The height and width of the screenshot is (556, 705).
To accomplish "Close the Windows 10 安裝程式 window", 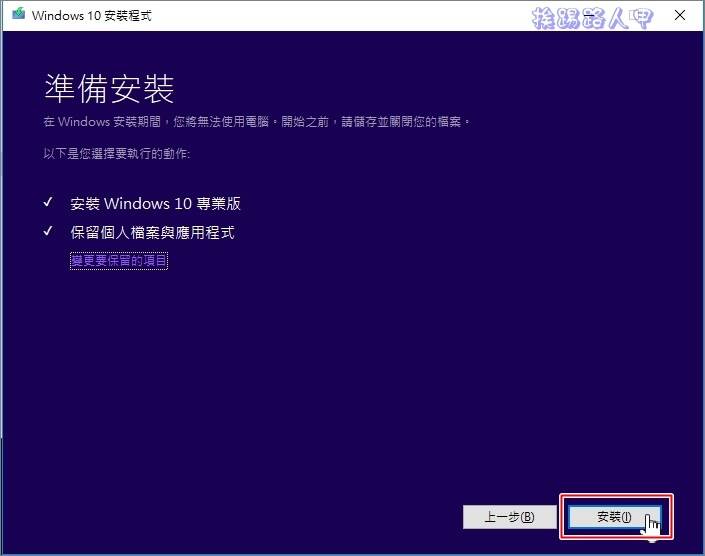I will coord(680,15).
